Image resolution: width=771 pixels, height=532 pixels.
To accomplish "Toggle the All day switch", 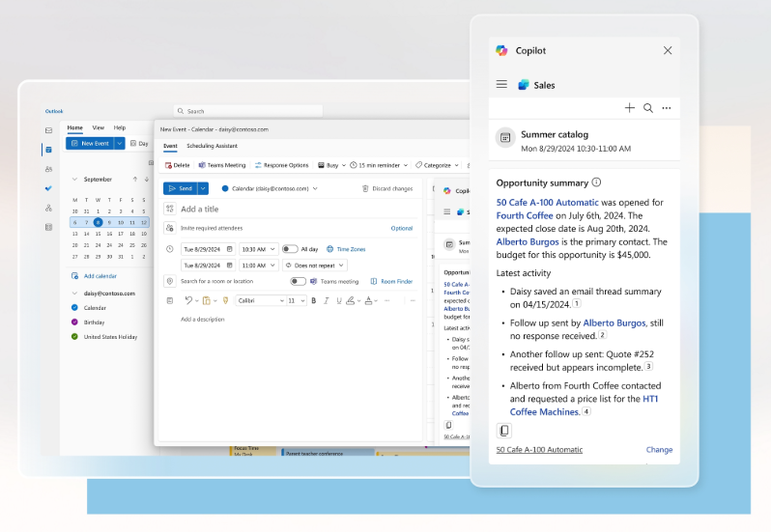I will [290, 249].
